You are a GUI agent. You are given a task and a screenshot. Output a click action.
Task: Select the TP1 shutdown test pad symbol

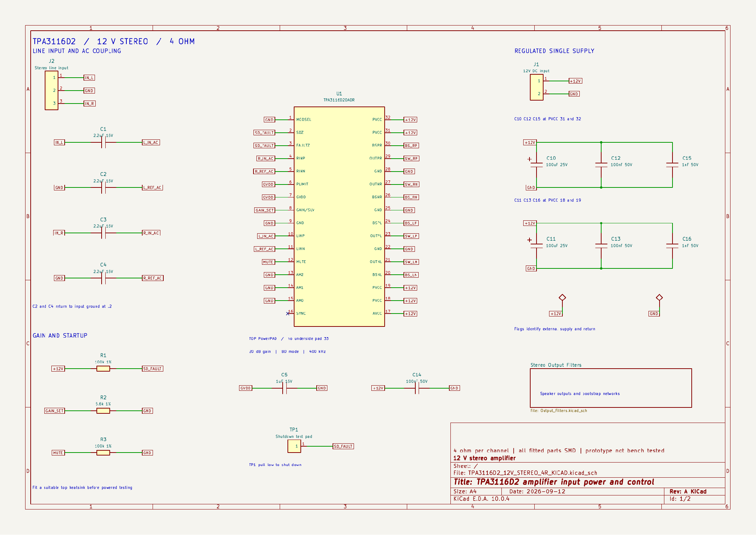pyautogui.click(x=294, y=446)
